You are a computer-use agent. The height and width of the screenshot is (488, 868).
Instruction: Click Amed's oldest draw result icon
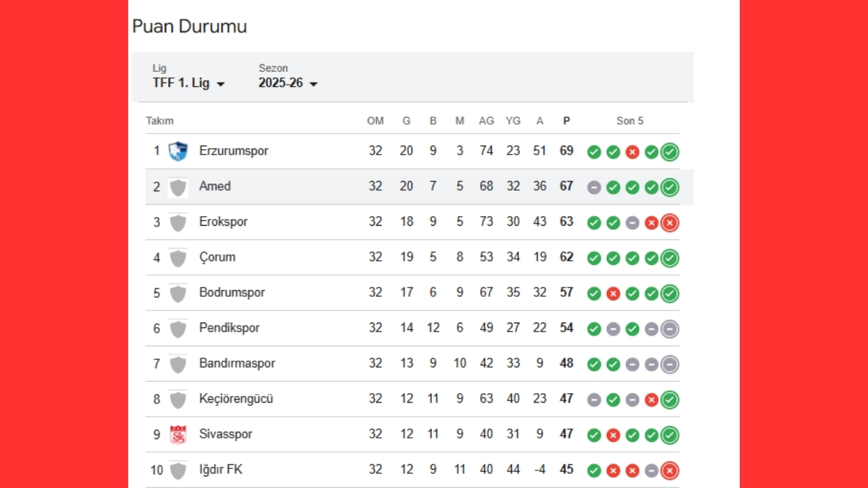594,187
